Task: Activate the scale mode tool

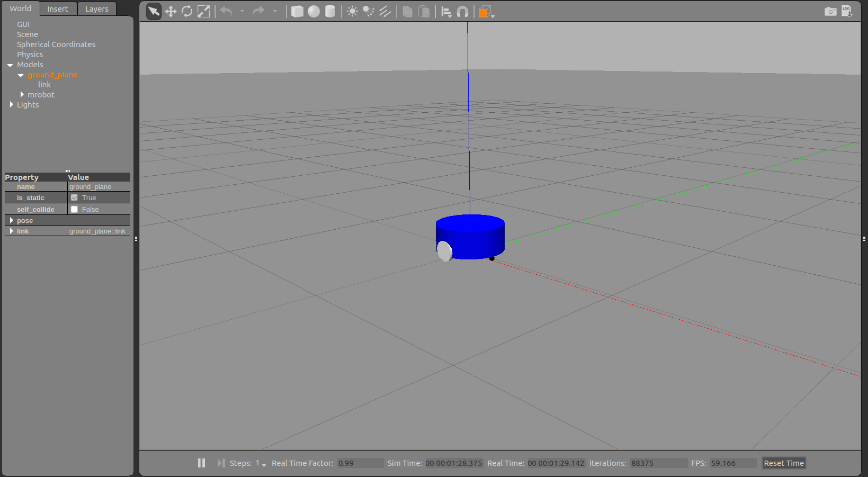Action: click(x=203, y=11)
